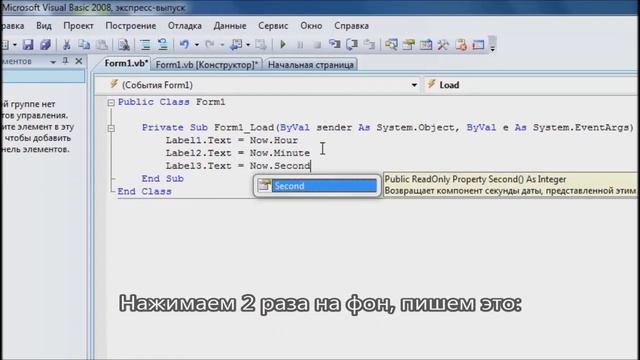Open the Отладка menu

click(185, 26)
